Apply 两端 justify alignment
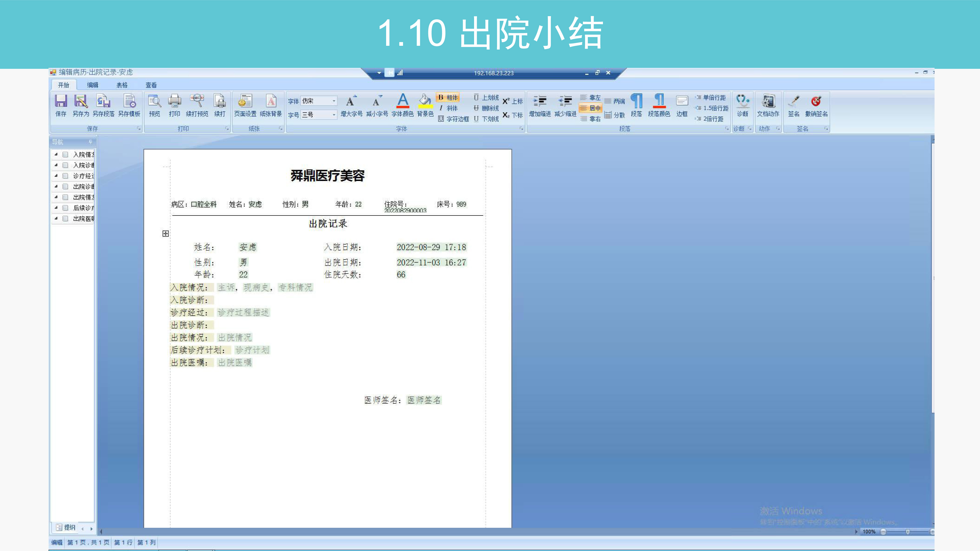The image size is (980, 551). [x=615, y=101]
